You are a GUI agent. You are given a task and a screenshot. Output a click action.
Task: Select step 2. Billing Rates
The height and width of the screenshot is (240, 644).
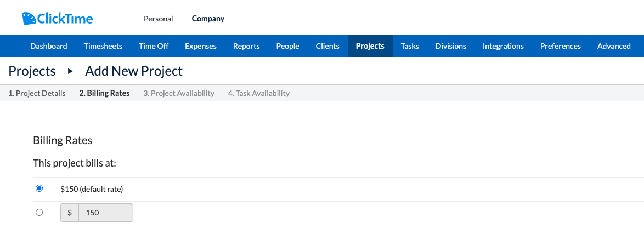tap(104, 93)
